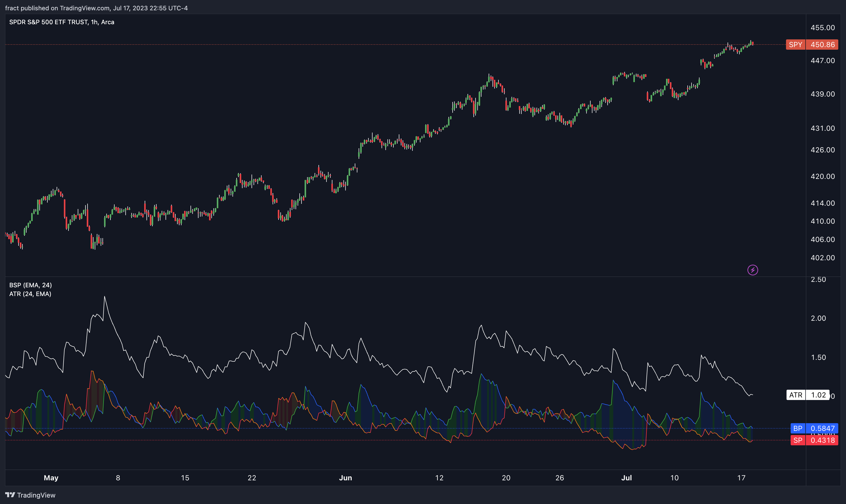Viewport: 846px width, 504px height.
Task: Click the Jun label on time axis
Action: pyautogui.click(x=346, y=478)
